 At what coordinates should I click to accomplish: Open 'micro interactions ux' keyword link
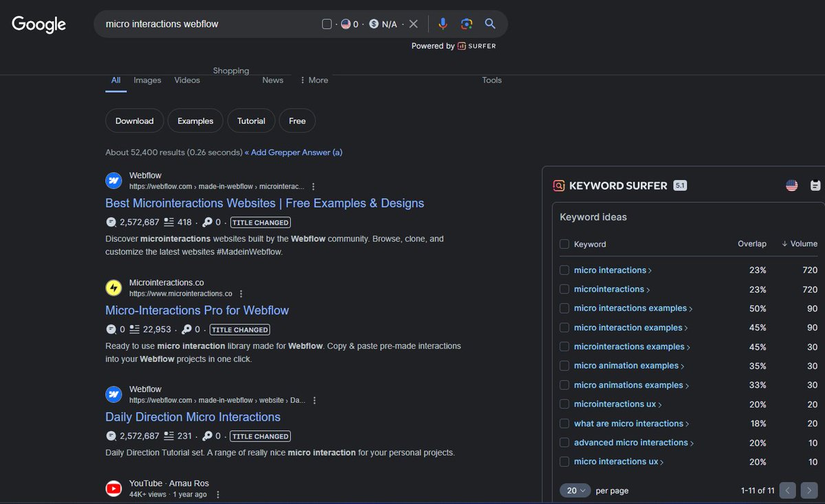[x=619, y=462]
